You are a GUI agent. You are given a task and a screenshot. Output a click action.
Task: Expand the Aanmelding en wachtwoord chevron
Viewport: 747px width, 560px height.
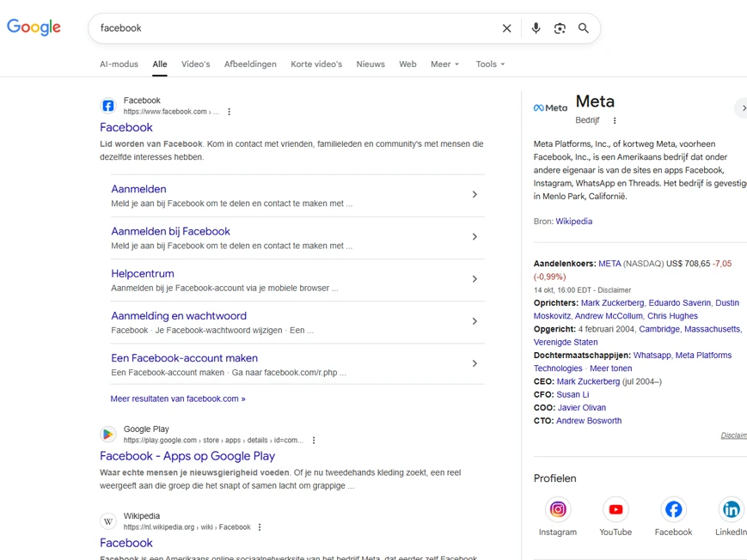tap(475, 321)
